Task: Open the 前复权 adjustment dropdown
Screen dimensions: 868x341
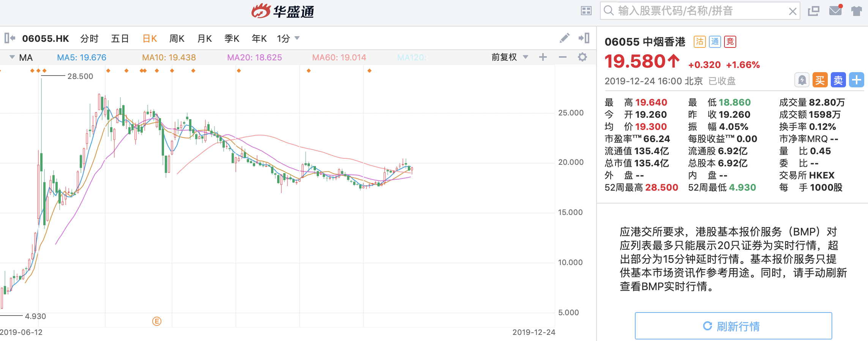Action: pyautogui.click(x=510, y=57)
